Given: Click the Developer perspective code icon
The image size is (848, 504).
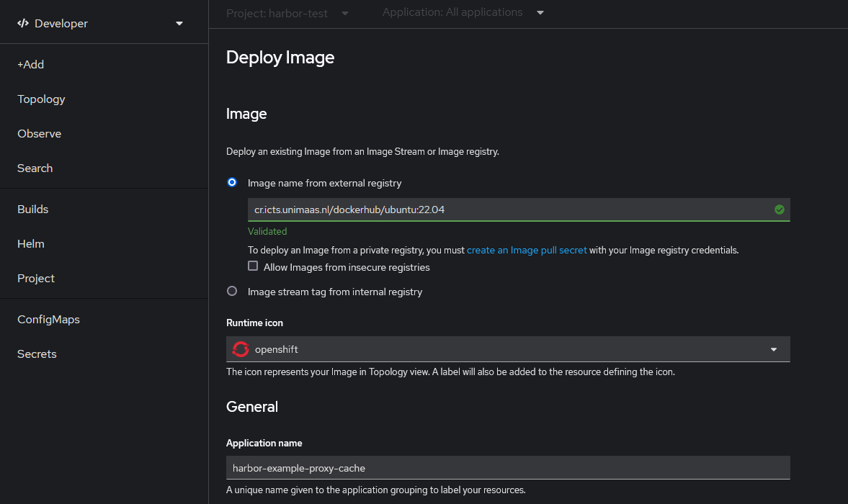Looking at the screenshot, I should [23, 23].
